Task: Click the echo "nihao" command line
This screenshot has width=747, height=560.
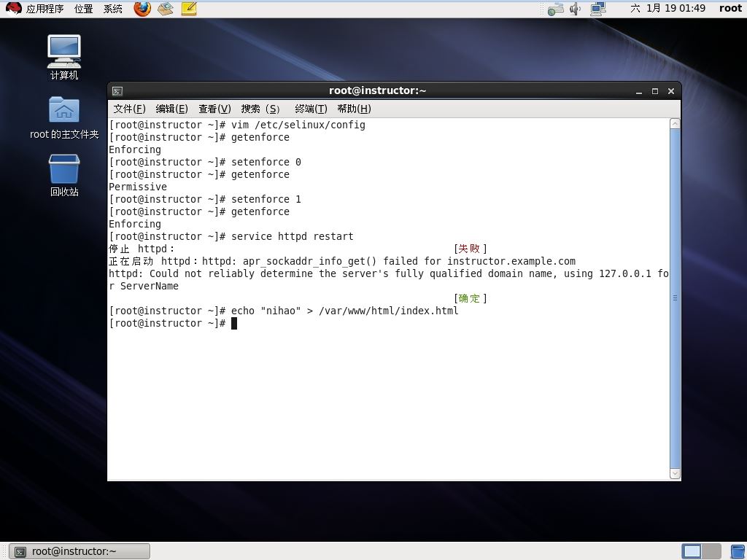Action: coord(284,311)
